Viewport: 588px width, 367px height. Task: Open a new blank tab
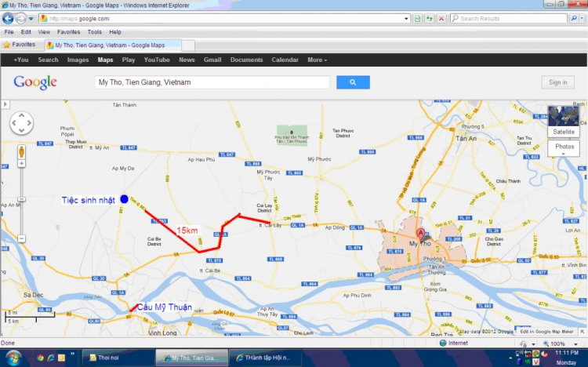[188, 45]
